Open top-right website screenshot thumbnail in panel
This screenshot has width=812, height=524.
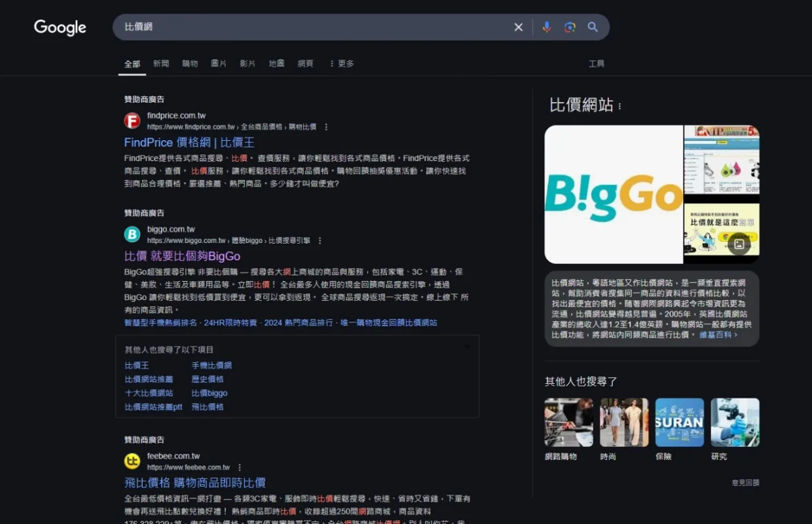pyautogui.click(x=722, y=159)
